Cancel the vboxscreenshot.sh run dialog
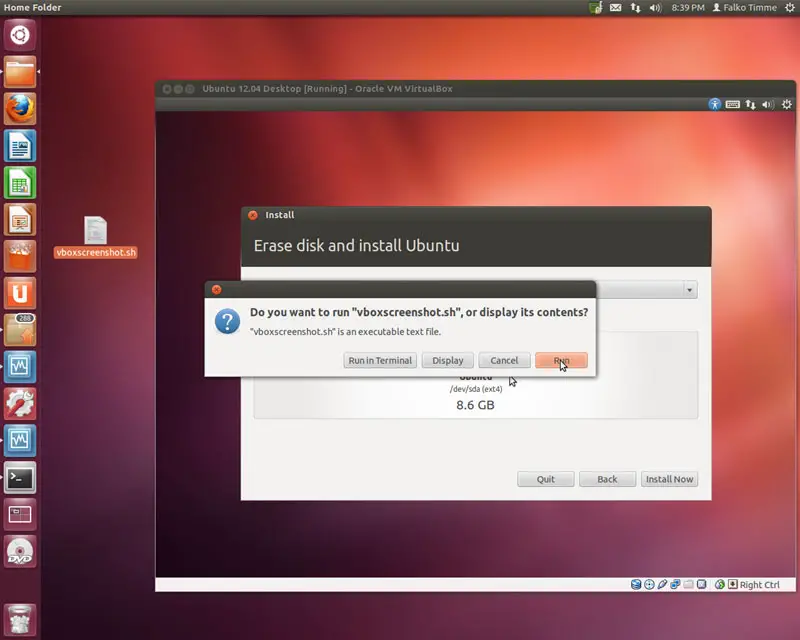The height and width of the screenshot is (640, 800). tap(504, 360)
